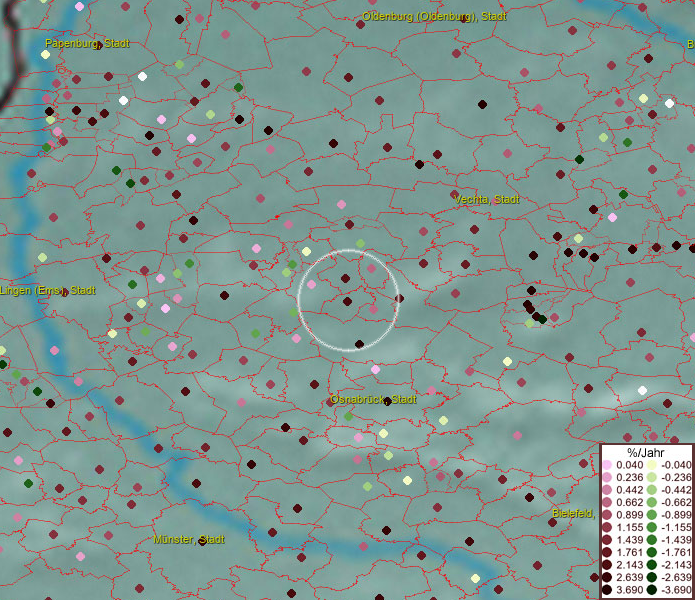Pick the 3.690 dark legend swatch
Image resolution: width=695 pixels, height=600 pixels.
(607, 590)
